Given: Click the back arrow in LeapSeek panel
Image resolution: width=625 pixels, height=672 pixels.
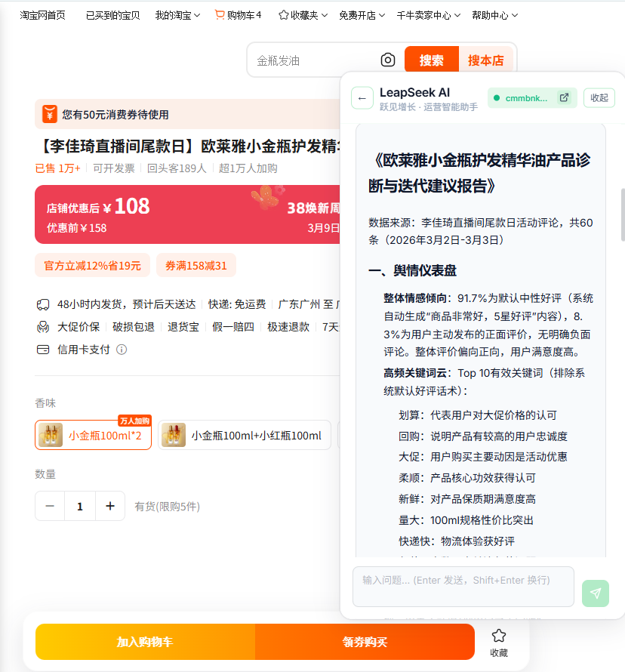Looking at the screenshot, I should point(362,98).
